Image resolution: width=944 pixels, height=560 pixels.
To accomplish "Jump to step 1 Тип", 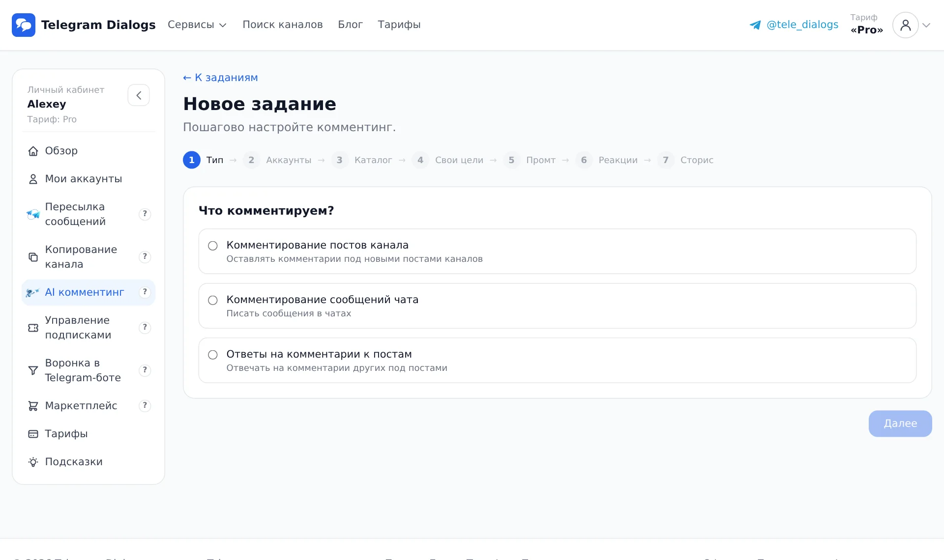I will pyautogui.click(x=203, y=160).
